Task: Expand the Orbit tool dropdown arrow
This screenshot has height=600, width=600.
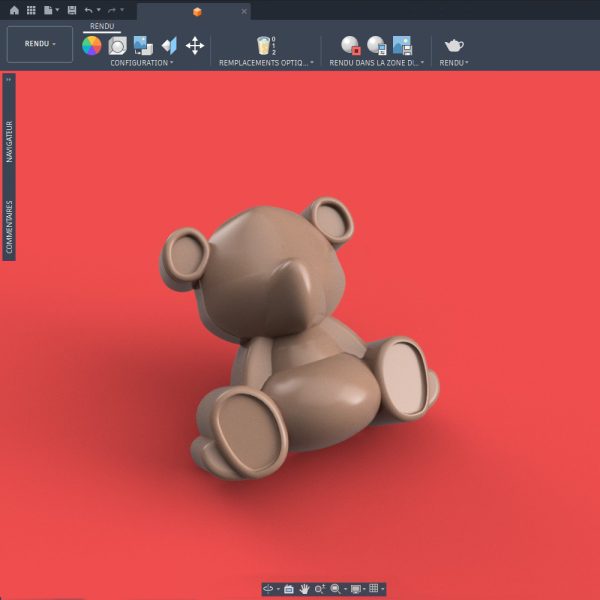Action: [x=278, y=589]
